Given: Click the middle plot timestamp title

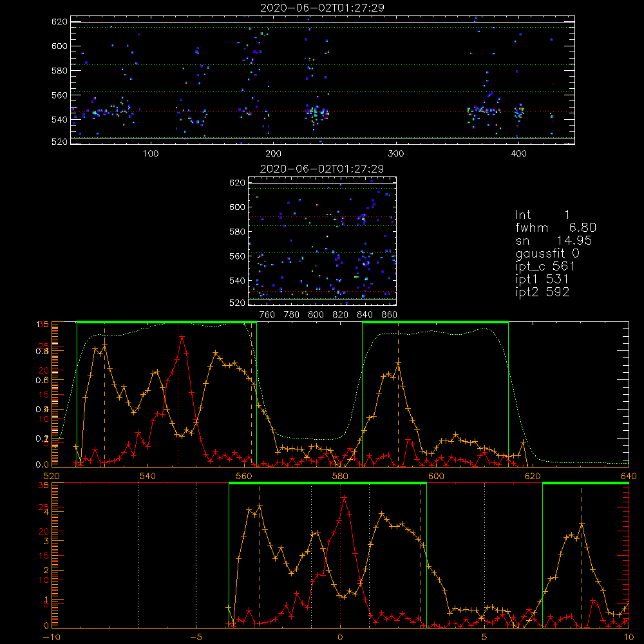Looking at the screenshot, I should click(322, 169).
